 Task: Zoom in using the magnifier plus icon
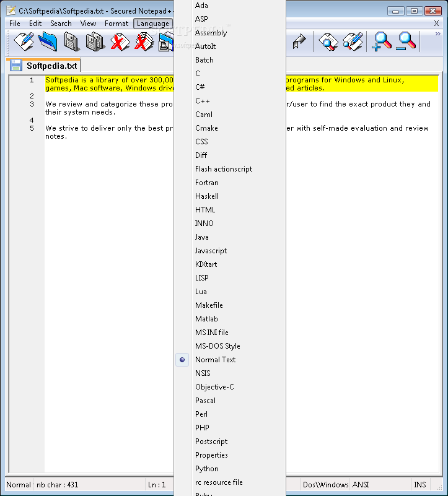tap(382, 41)
